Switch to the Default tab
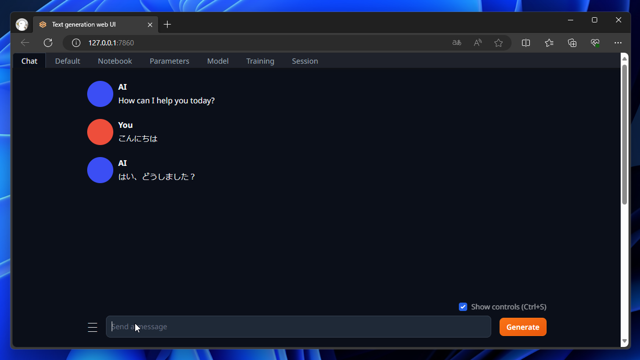 point(67,61)
